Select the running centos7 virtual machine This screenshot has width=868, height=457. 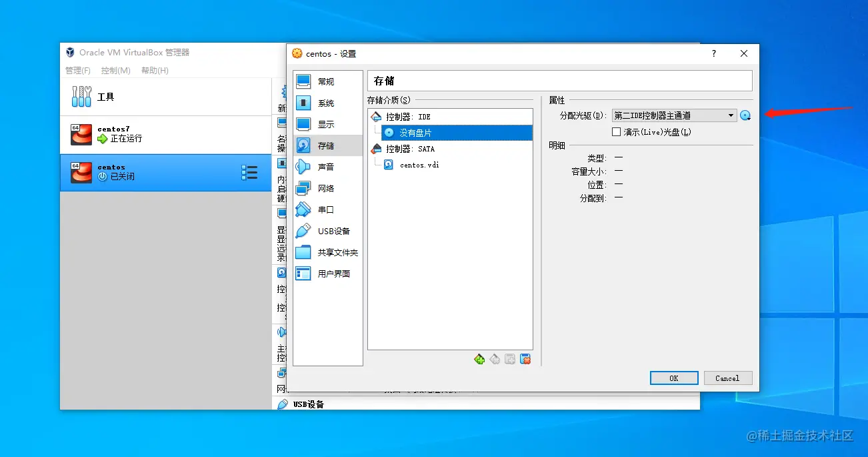pyautogui.click(x=165, y=134)
